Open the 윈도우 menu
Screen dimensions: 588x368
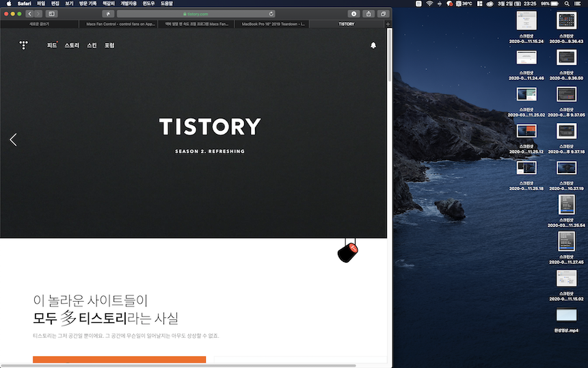pyautogui.click(x=148, y=3)
